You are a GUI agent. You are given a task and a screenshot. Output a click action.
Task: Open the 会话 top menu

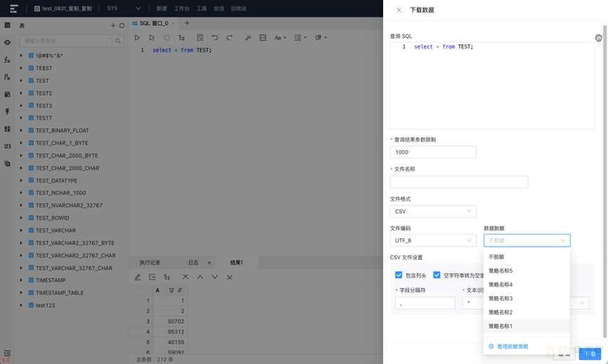(219, 8)
